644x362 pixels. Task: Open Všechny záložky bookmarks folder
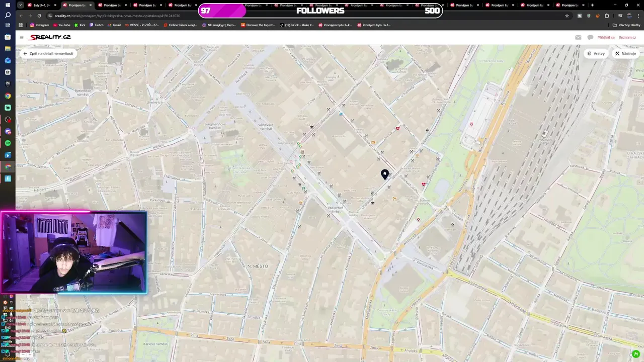(x=626, y=25)
